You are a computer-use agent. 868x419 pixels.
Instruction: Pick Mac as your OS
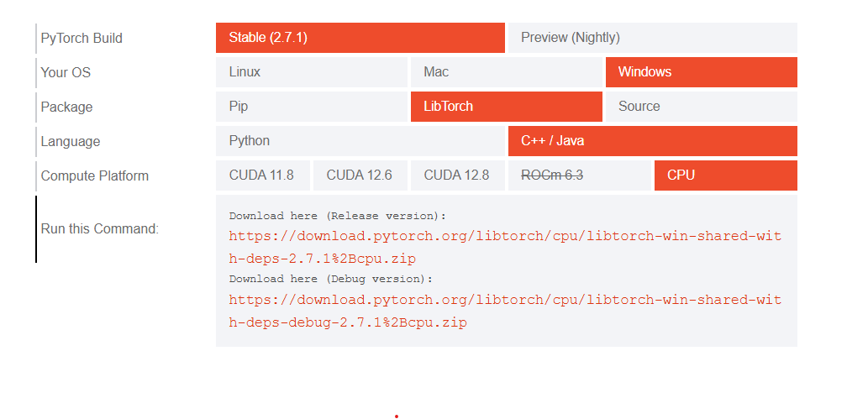coord(506,72)
